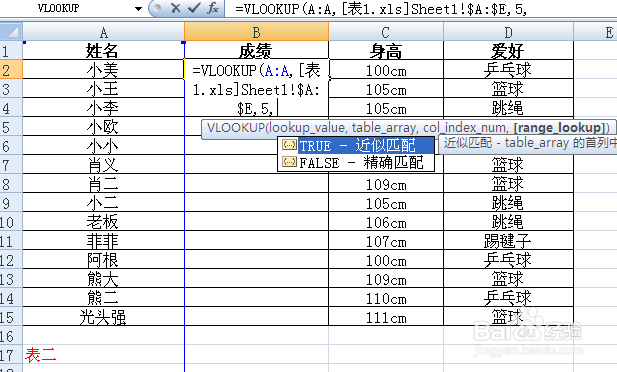Screen dimensions: 617x372
Task: Choose FALSE - 精确匹配 from the autocomplete list
Action: [357, 163]
